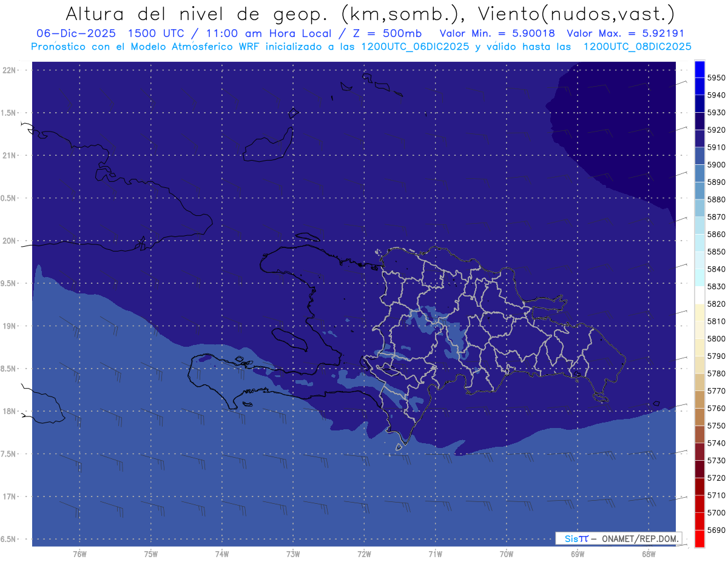Viewport: 728px width, 562px height.
Task: Click 'Valor Min. = 5.90018' text
Action: coord(499,34)
